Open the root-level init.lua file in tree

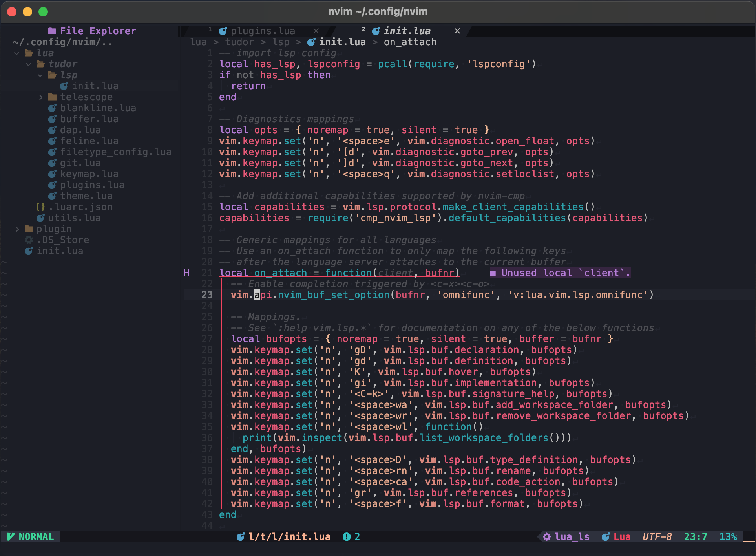click(60, 251)
